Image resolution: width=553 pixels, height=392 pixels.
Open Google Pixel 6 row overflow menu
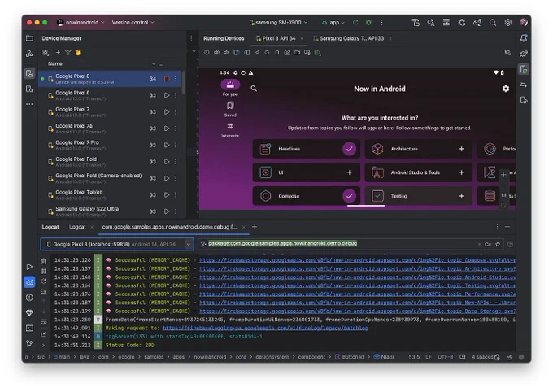tap(176, 95)
